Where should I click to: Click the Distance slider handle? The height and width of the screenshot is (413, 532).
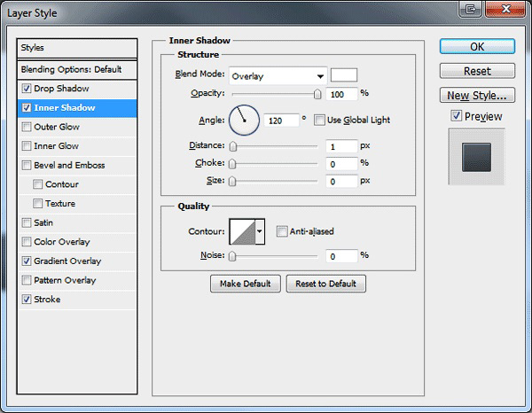(232, 146)
